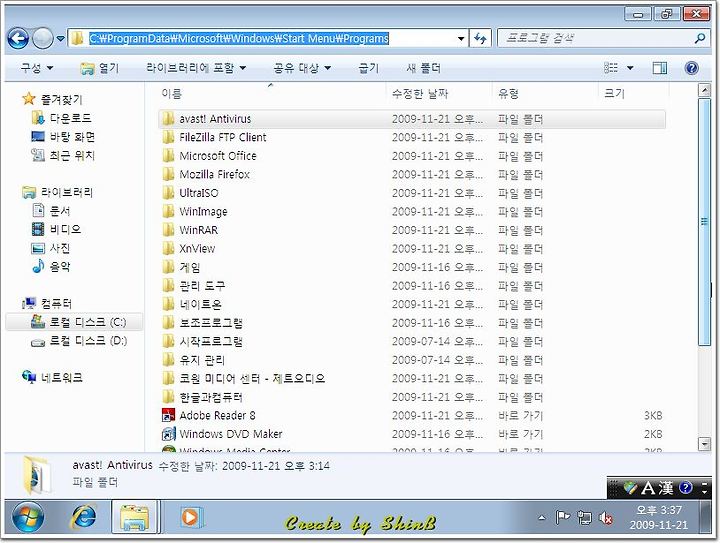Image resolution: width=720 pixels, height=543 pixels.
Task: Select the Adobe Reader 8 shortcut icon
Action: [169, 415]
